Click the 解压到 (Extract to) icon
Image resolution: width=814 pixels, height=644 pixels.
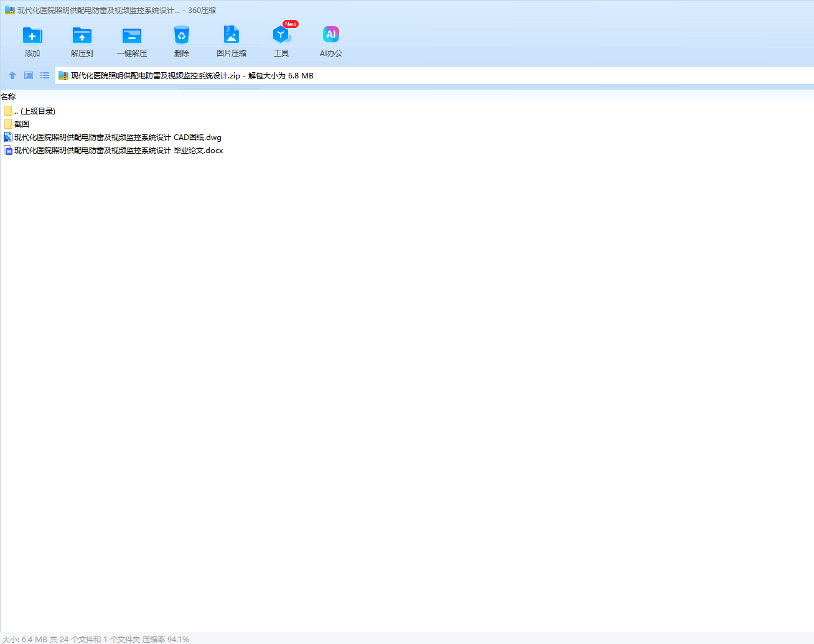(82, 36)
